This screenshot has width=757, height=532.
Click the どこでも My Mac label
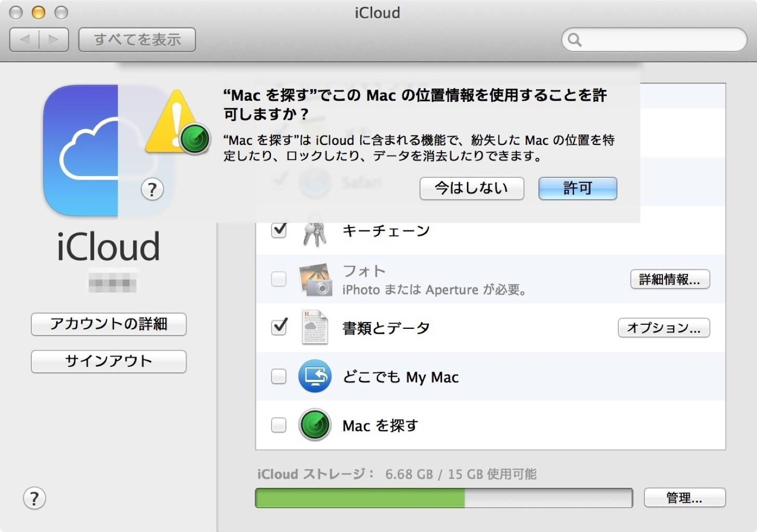coord(400,377)
